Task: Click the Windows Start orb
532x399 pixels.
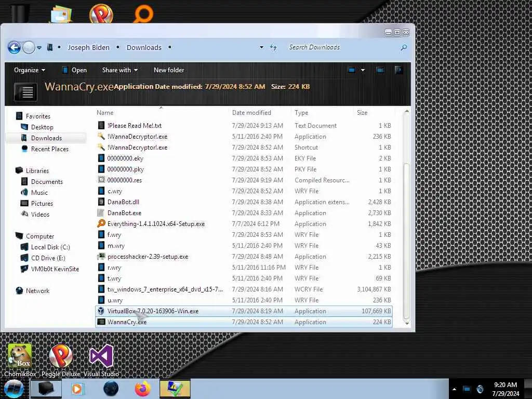Action: tap(14, 389)
